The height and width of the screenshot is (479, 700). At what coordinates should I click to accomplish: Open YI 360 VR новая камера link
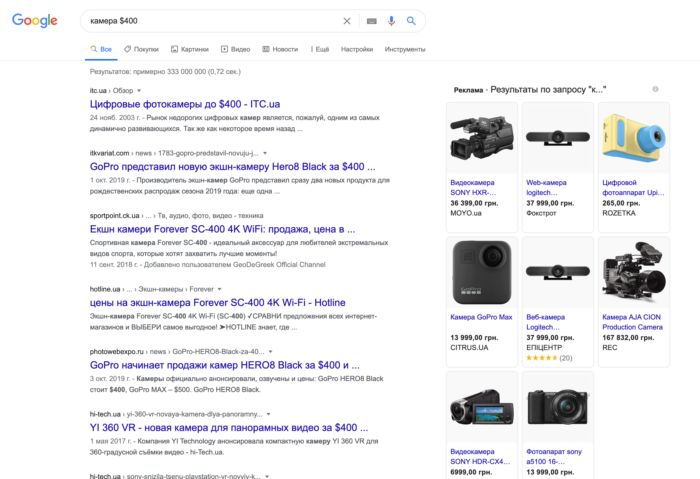[x=229, y=428]
